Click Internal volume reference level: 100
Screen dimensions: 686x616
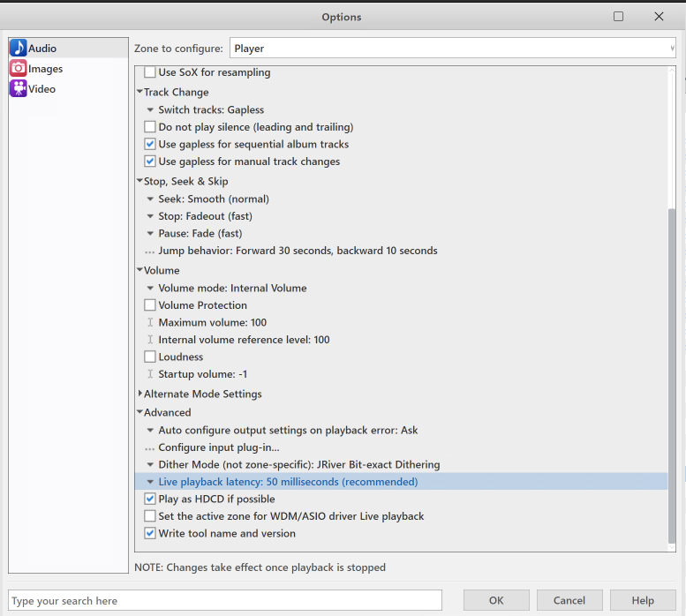tap(244, 340)
